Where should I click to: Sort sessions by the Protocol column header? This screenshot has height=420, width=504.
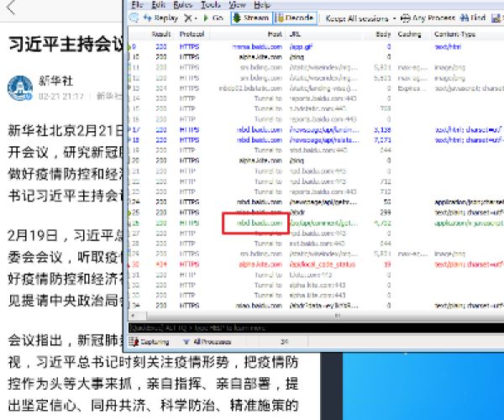pyautogui.click(x=192, y=34)
